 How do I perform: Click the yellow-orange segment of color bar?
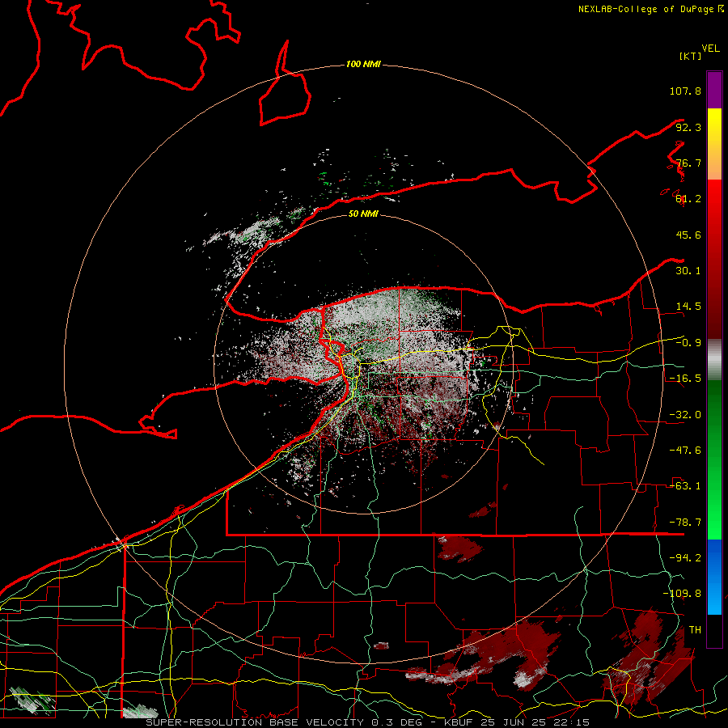(x=714, y=144)
